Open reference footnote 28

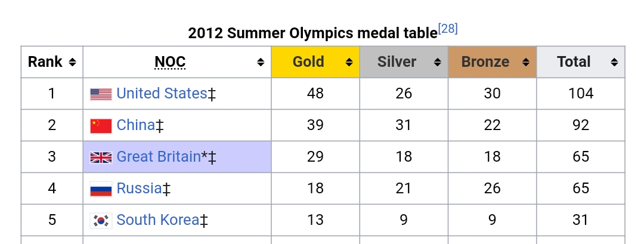(x=448, y=29)
